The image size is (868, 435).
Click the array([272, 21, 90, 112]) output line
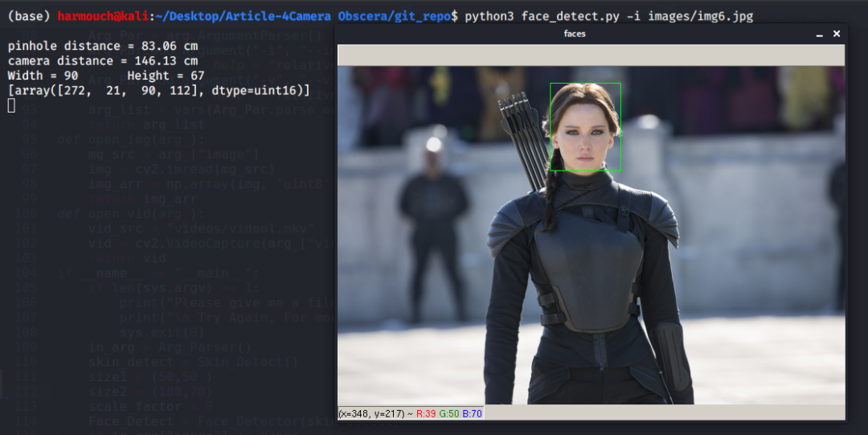pos(158,90)
